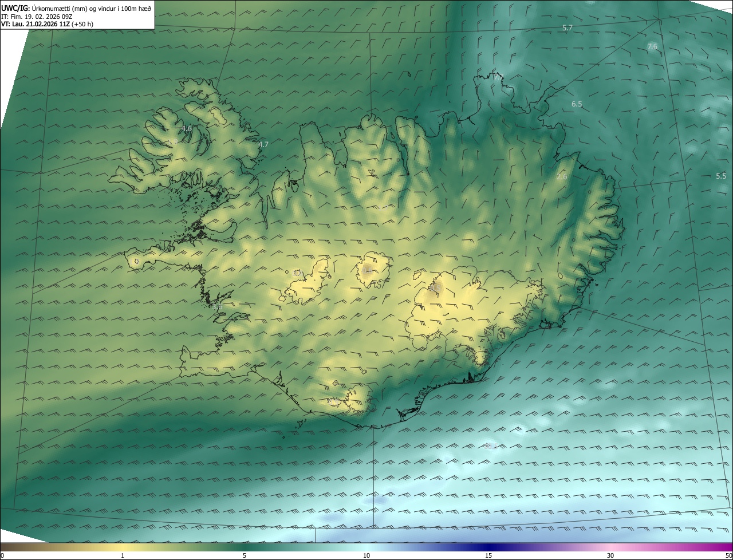
Task: Click the 5.7 value label on the map
Action: [568, 27]
